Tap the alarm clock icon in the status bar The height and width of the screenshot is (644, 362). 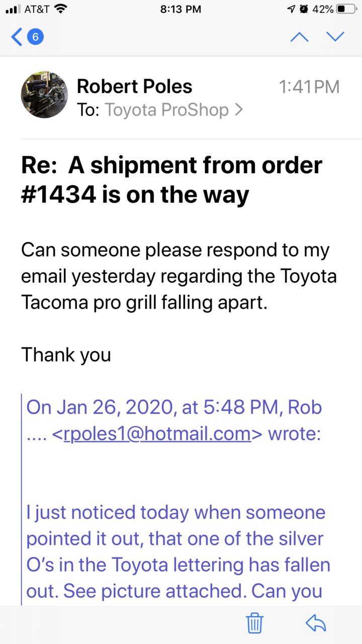[x=304, y=9]
